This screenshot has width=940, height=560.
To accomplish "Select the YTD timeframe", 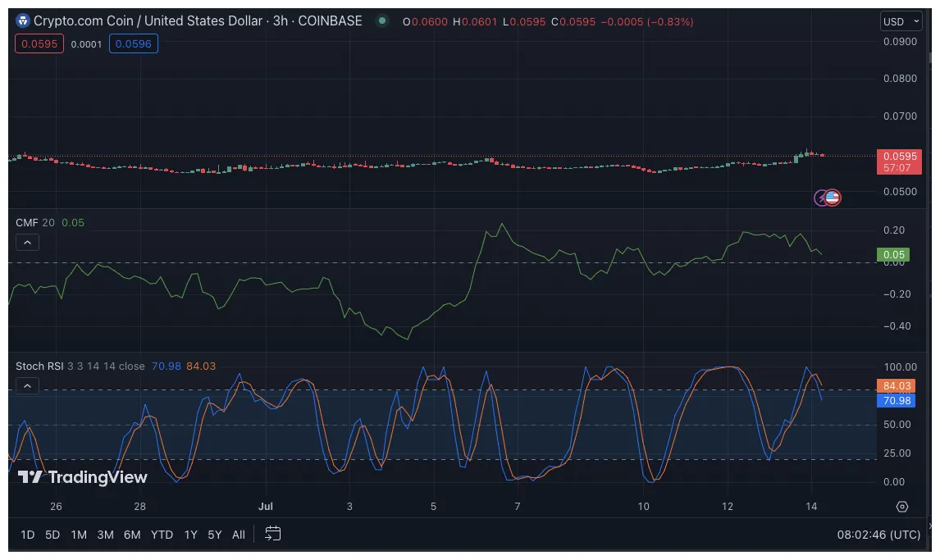I will click(161, 534).
